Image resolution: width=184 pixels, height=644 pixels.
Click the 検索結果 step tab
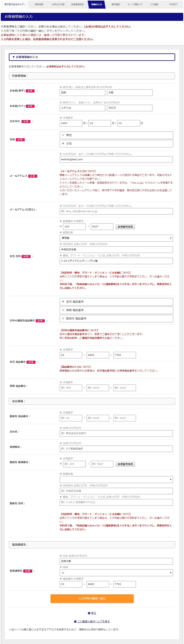tap(39, 5)
